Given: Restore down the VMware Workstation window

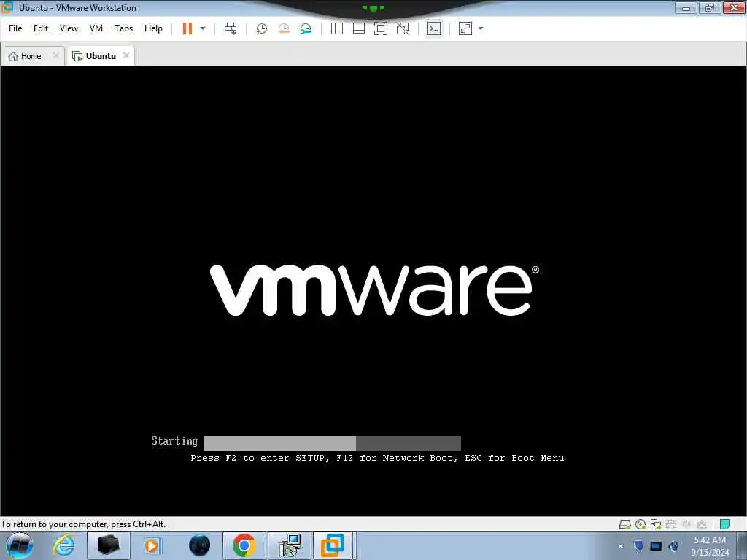Looking at the screenshot, I should pos(710,8).
